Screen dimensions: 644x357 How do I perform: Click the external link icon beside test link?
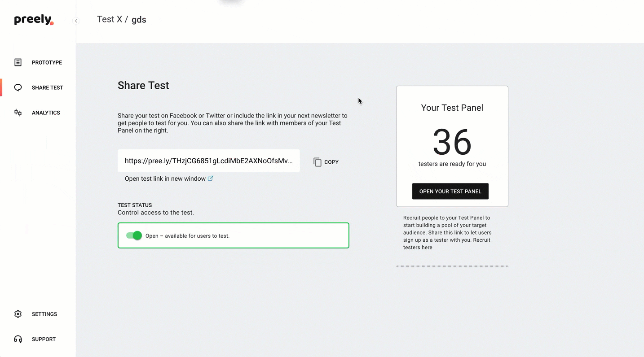pos(210,178)
